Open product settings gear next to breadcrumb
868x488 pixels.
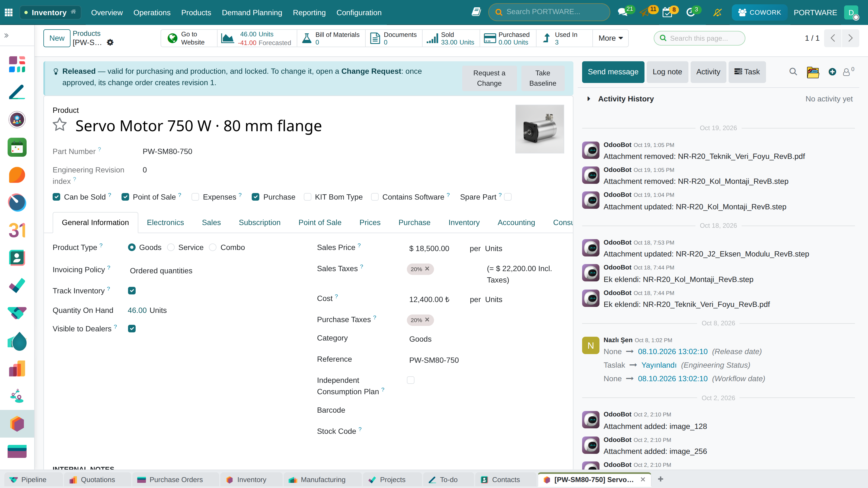[x=110, y=43]
